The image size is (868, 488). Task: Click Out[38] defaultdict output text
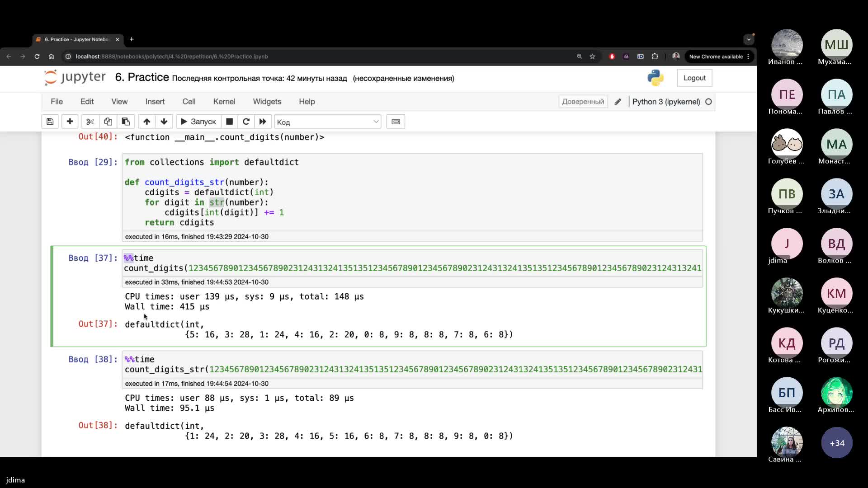coord(319,431)
